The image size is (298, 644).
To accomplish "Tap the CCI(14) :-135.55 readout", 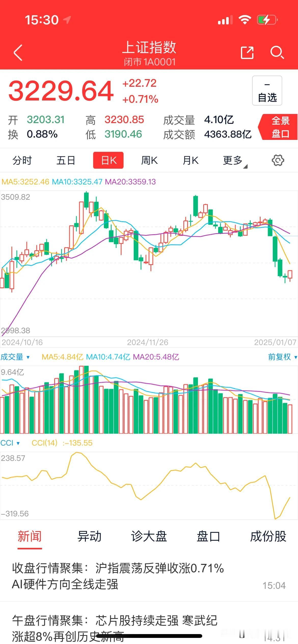I will 62,443.
